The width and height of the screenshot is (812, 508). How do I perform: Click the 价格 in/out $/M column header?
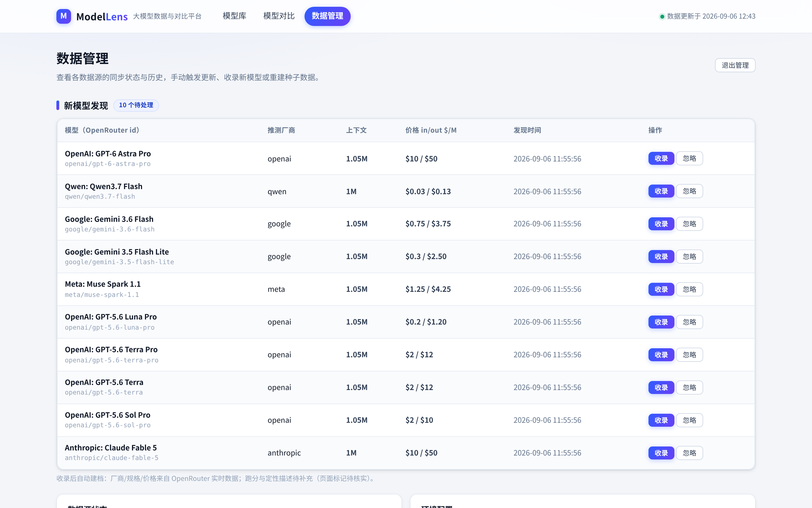pos(431,130)
